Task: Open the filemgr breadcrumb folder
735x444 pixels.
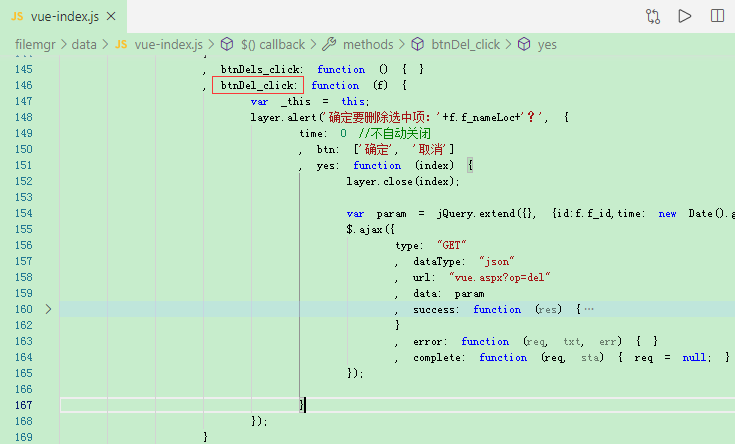Action: 35,45
